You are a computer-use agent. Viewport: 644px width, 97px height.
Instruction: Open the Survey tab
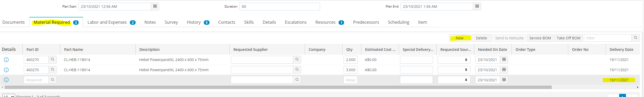pos(171,22)
